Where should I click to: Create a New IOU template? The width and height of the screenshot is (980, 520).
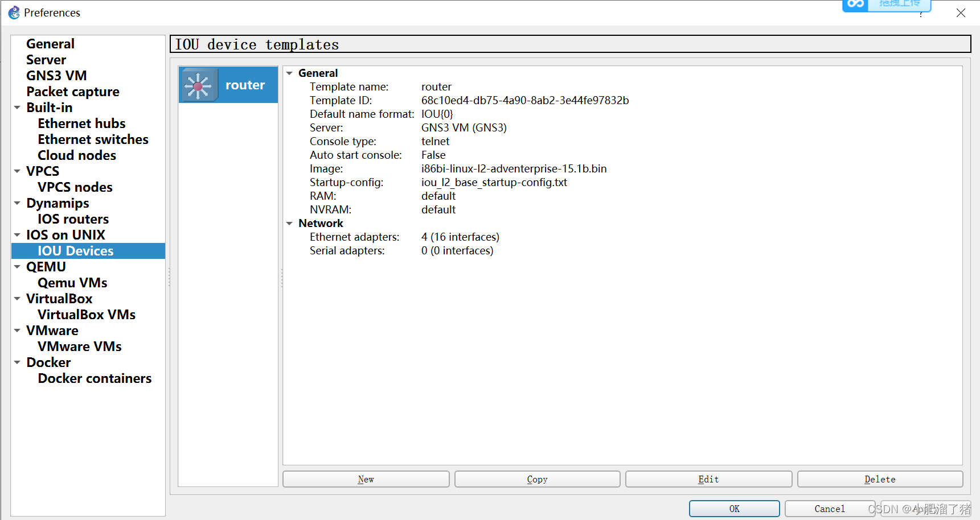pyautogui.click(x=366, y=479)
